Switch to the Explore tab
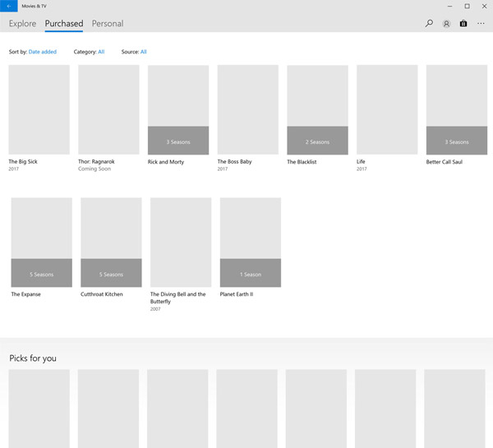The width and height of the screenshot is (493, 448). click(x=23, y=24)
